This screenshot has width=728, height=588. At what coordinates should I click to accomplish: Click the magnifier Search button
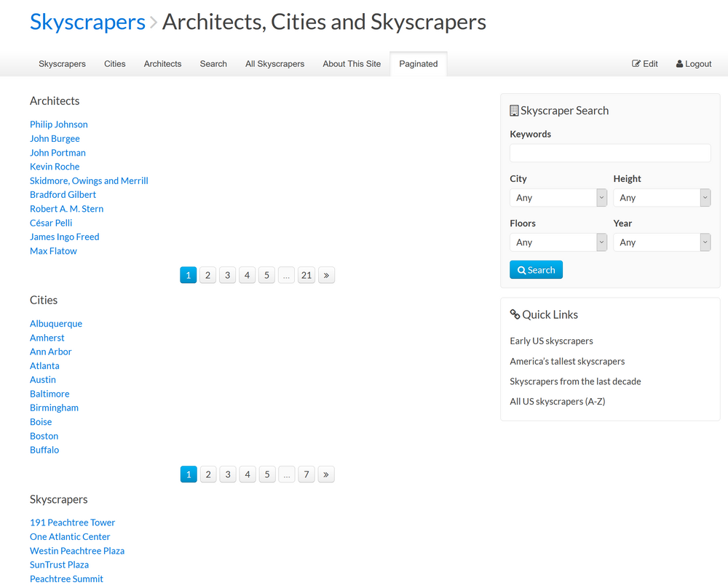click(x=536, y=270)
